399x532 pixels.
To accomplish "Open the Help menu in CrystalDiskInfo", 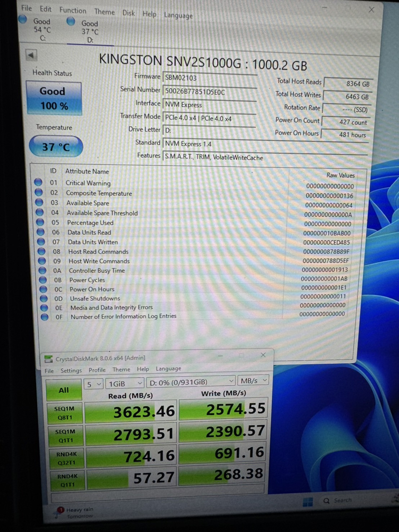I will [x=149, y=14].
